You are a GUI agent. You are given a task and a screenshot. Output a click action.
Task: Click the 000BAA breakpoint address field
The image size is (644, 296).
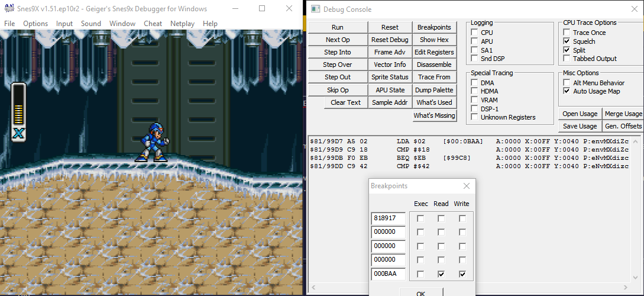[388, 274]
